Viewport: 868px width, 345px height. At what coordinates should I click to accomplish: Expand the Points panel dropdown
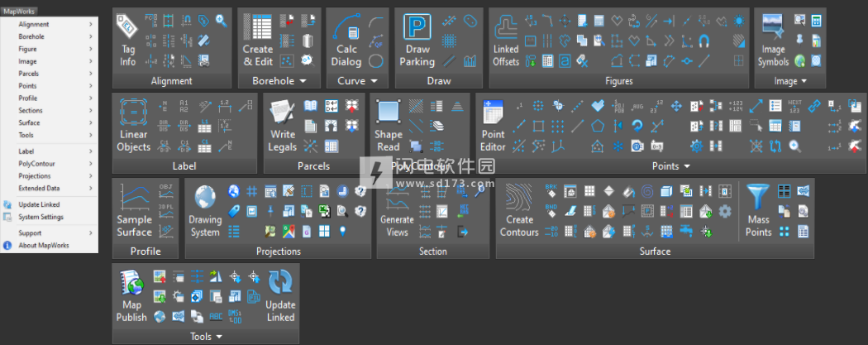click(x=688, y=166)
